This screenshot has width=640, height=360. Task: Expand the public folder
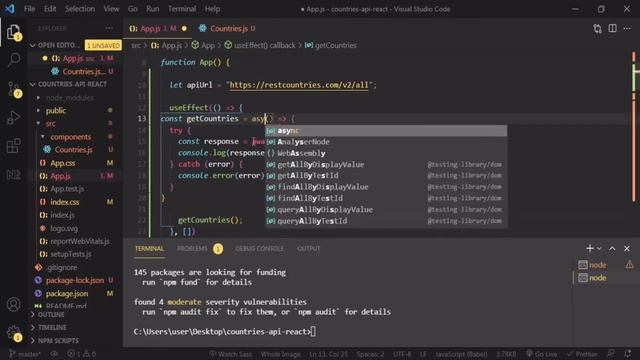56,111
